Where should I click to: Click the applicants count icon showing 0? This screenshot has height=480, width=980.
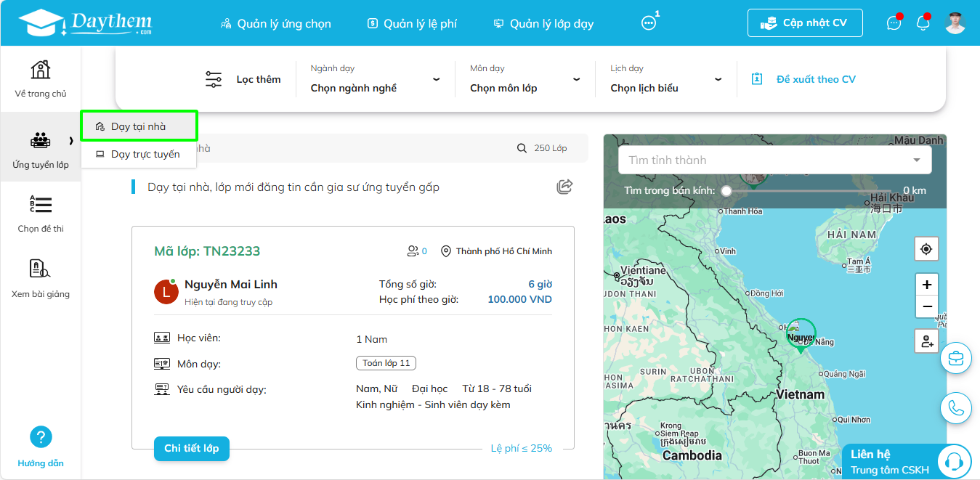click(413, 251)
